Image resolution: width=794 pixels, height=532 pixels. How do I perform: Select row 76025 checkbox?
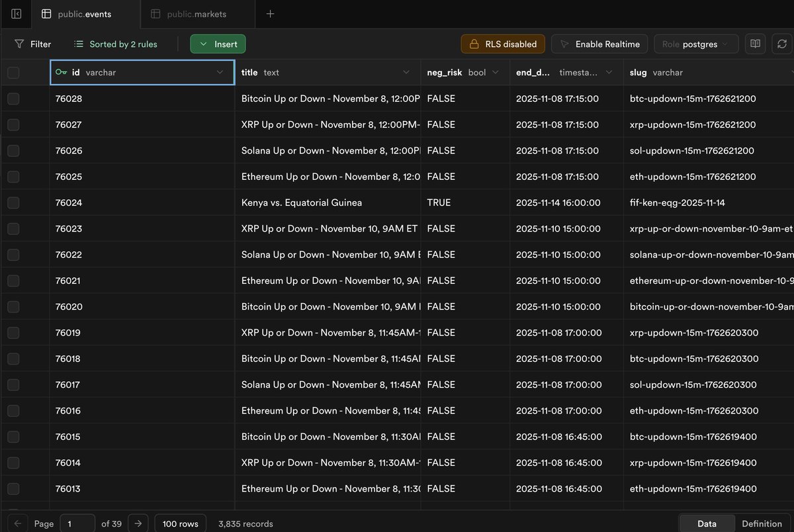click(x=13, y=177)
